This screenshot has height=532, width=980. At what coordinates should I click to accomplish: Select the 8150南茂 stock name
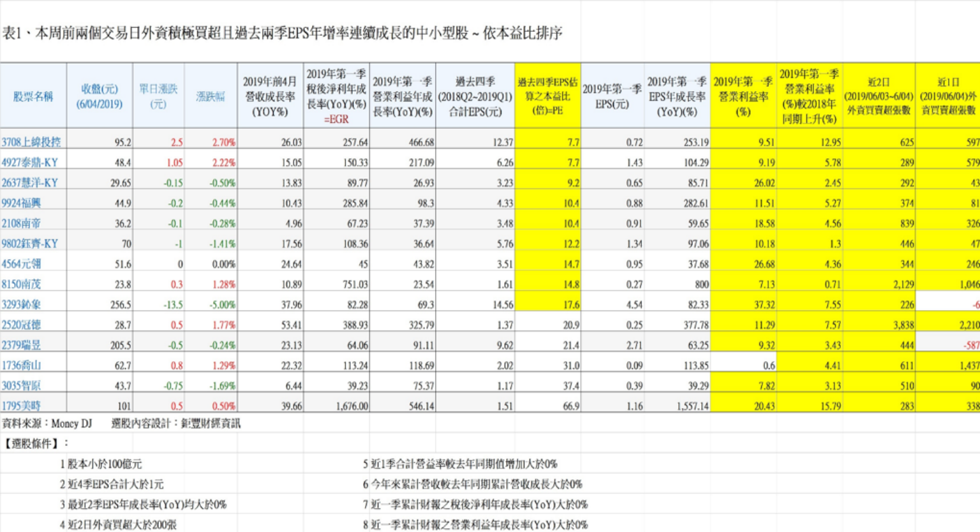tap(21, 284)
